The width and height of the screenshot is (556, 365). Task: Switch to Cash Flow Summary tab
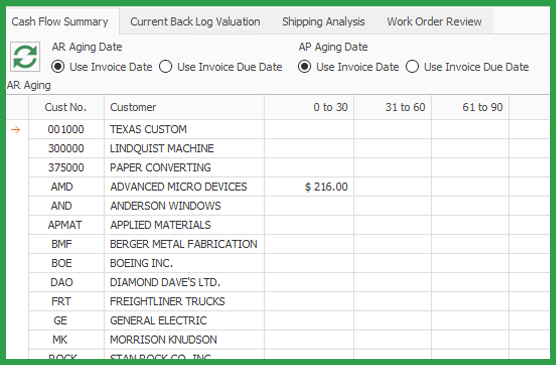point(60,22)
